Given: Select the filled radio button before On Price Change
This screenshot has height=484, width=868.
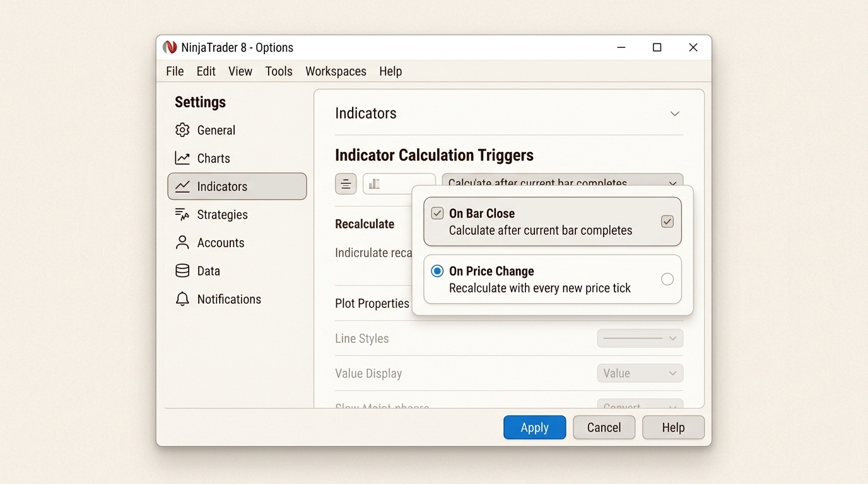Looking at the screenshot, I should tap(437, 272).
